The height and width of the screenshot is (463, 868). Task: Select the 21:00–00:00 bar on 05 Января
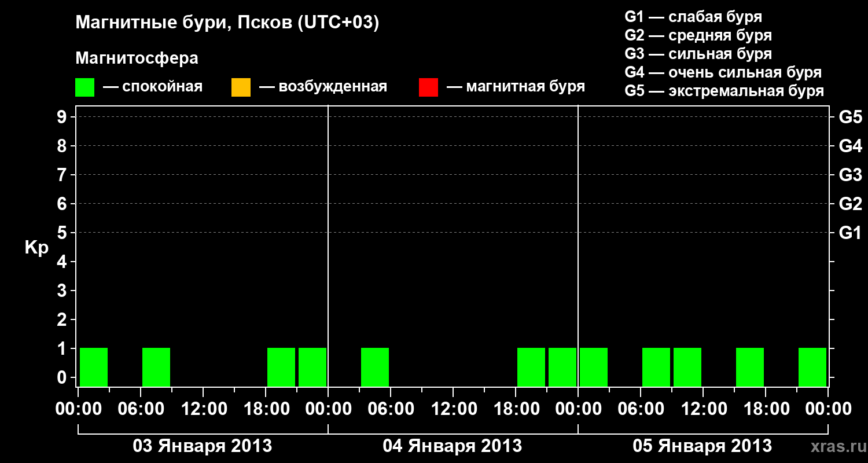click(x=812, y=367)
